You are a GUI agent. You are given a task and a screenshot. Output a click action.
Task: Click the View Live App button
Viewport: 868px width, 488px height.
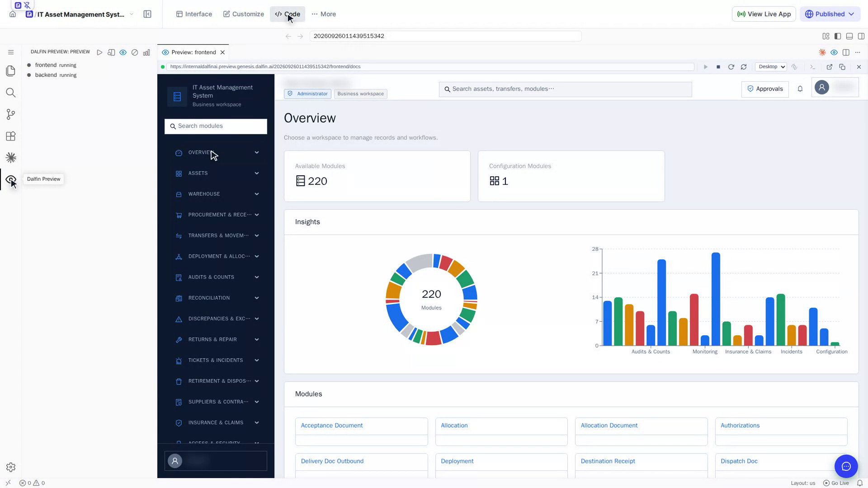click(x=764, y=14)
